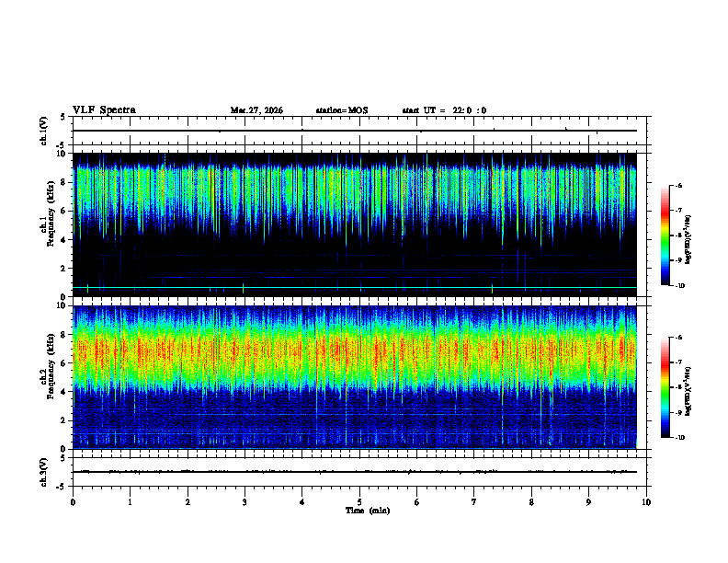Click the date text "Mar.27, 2026"
The height and width of the screenshot is (563, 728).
click(256, 110)
